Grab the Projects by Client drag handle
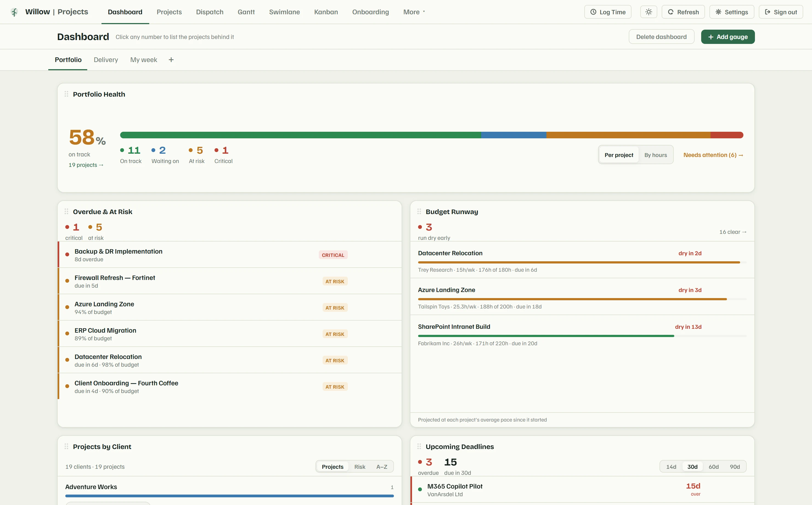812x505 pixels. 66,446
